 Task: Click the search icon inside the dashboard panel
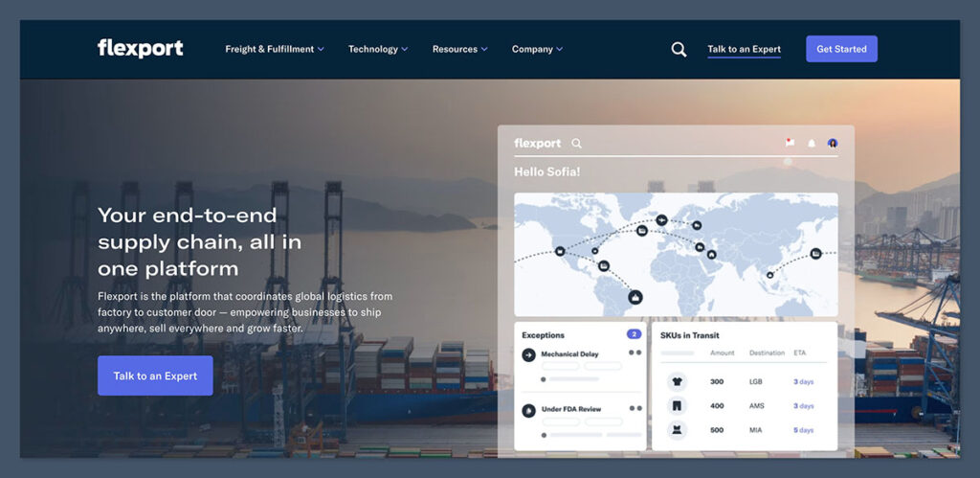(576, 144)
